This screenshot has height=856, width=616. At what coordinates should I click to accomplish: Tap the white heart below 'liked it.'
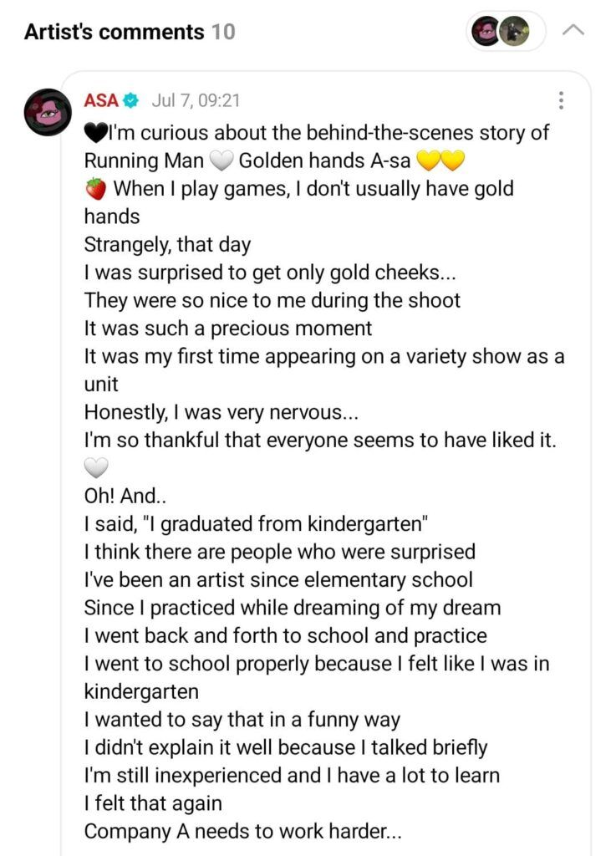coord(96,468)
